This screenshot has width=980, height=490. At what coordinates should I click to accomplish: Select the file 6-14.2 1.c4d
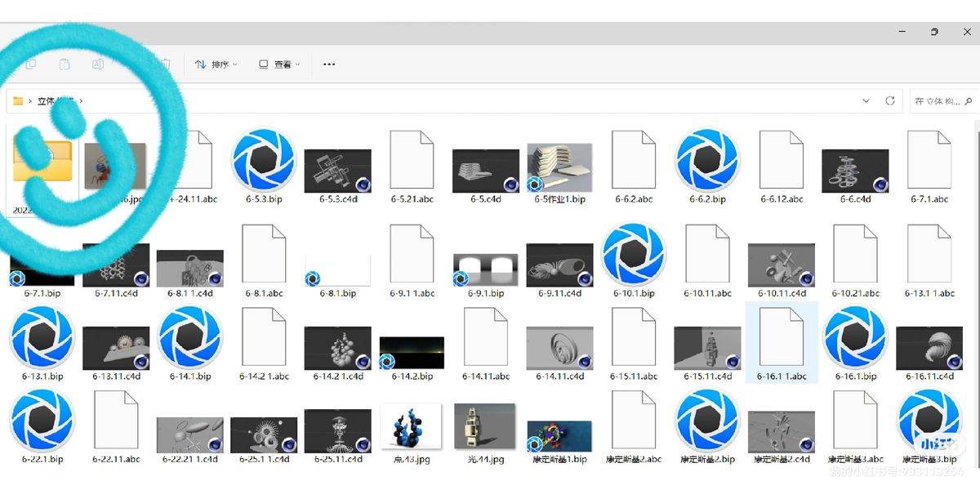click(338, 354)
